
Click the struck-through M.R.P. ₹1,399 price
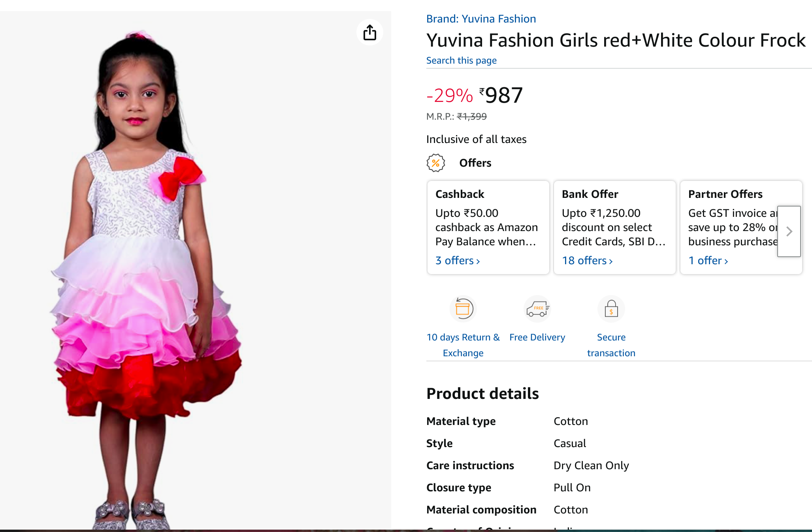(x=472, y=117)
